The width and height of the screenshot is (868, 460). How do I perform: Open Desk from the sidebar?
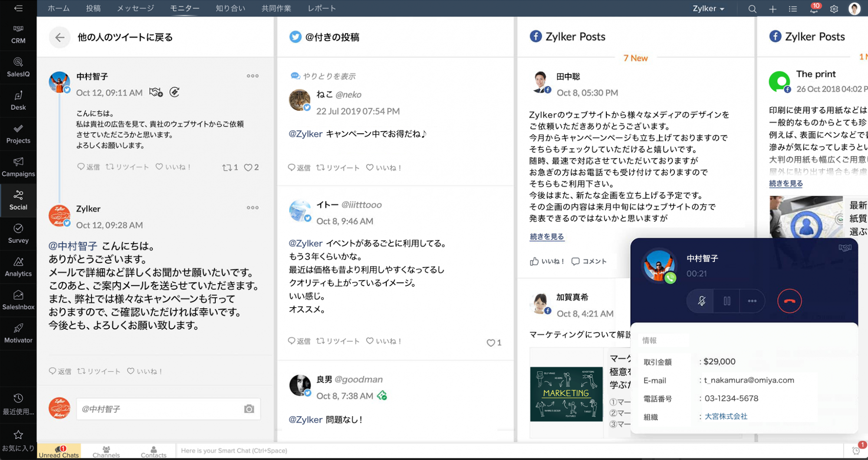[18, 101]
